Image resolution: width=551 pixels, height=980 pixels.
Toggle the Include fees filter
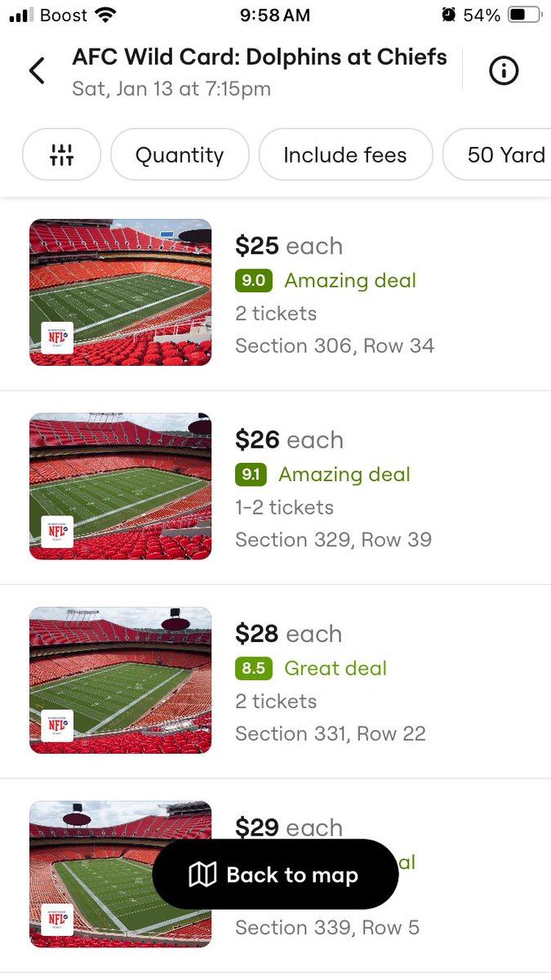[x=345, y=154]
